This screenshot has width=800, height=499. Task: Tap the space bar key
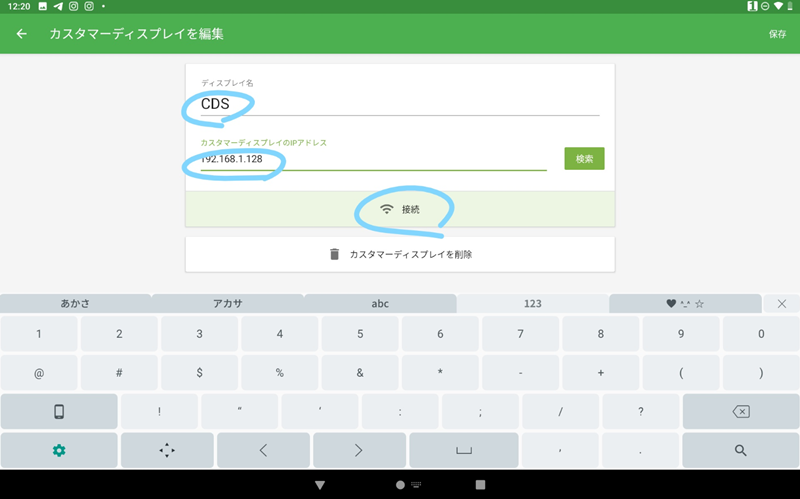coord(464,451)
